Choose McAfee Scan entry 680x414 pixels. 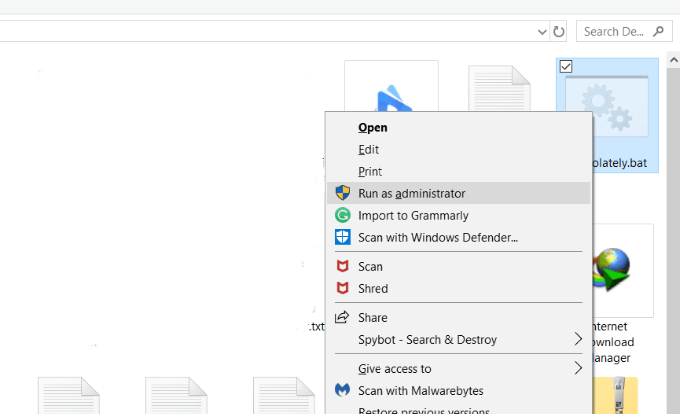point(459,267)
